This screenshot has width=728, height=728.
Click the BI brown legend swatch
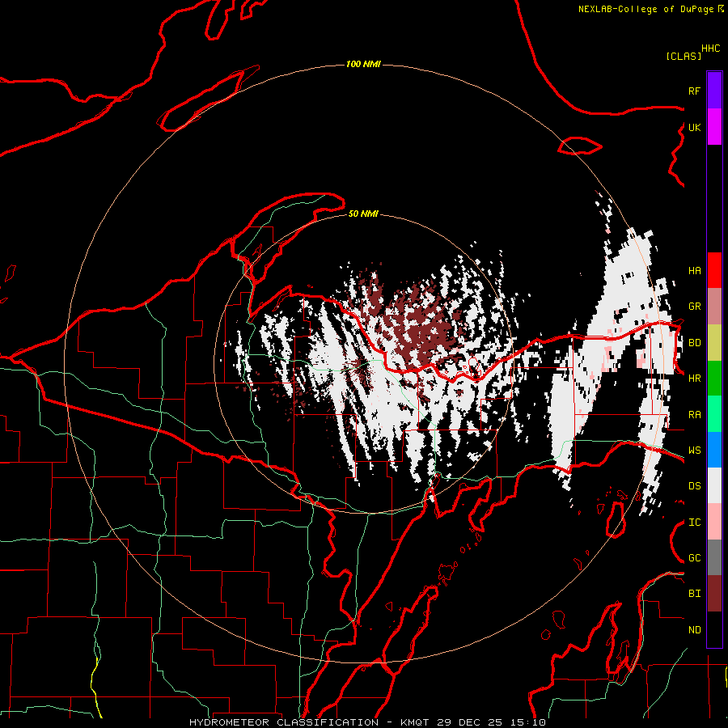point(714,594)
